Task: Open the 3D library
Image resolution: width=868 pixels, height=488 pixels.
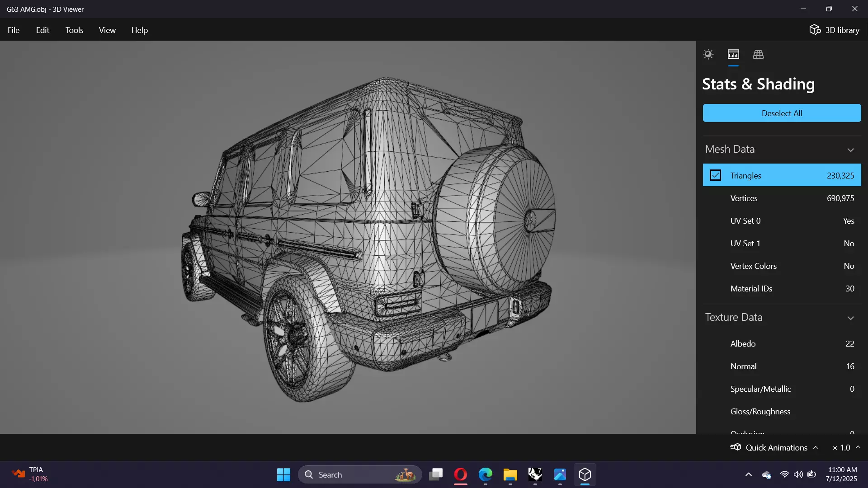Action: 834,30
